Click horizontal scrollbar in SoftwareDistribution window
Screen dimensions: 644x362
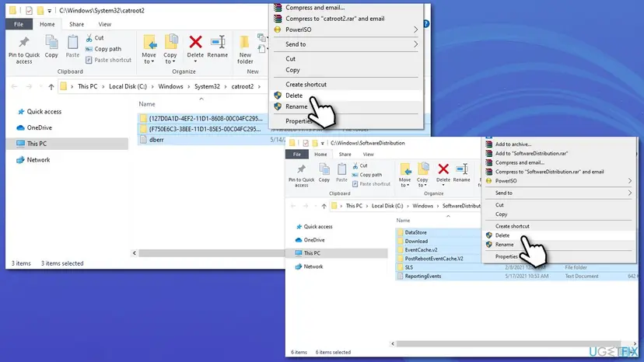pyautogui.click(x=509, y=344)
